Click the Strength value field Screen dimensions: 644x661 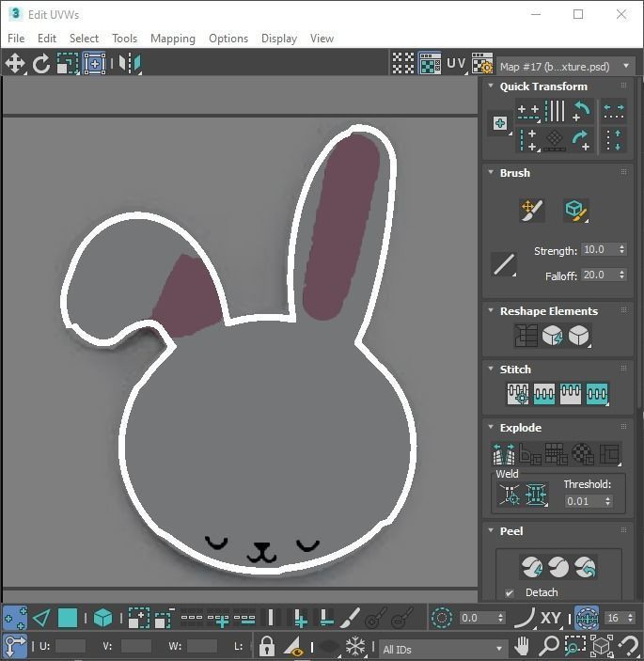[x=599, y=249]
